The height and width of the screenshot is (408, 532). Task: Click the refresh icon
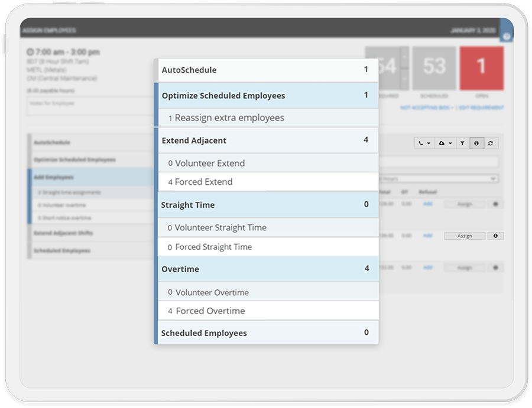tap(490, 143)
